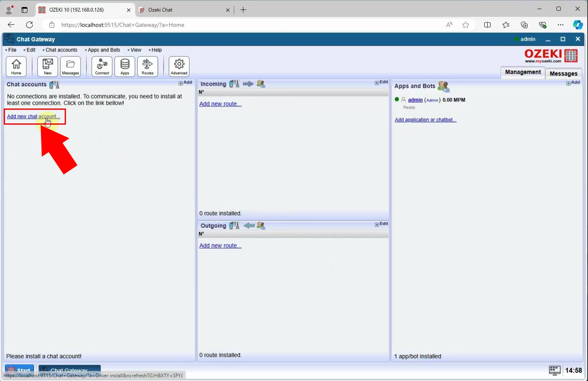Screen dimensions: 588x381
Task: Click "0 route installed." in the Outgoing panel
Action: coord(220,355)
